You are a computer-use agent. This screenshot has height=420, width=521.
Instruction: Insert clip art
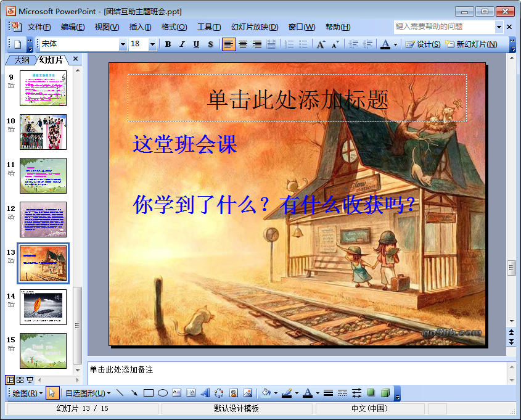click(234, 393)
